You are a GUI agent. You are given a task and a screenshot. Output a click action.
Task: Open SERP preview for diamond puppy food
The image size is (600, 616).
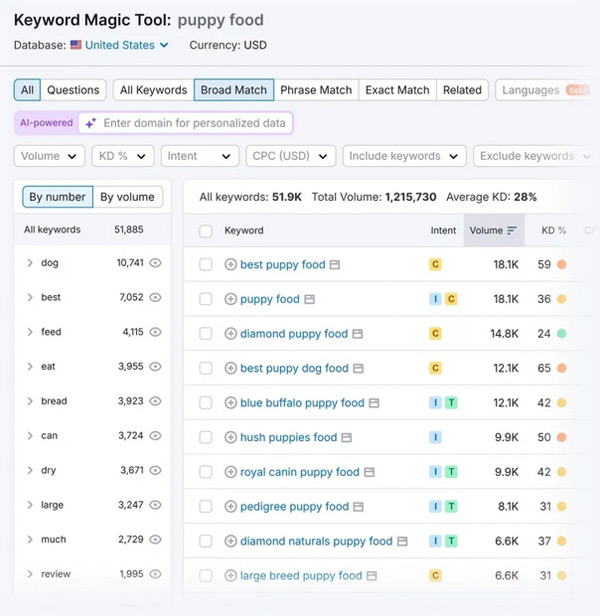(x=358, y=334)
